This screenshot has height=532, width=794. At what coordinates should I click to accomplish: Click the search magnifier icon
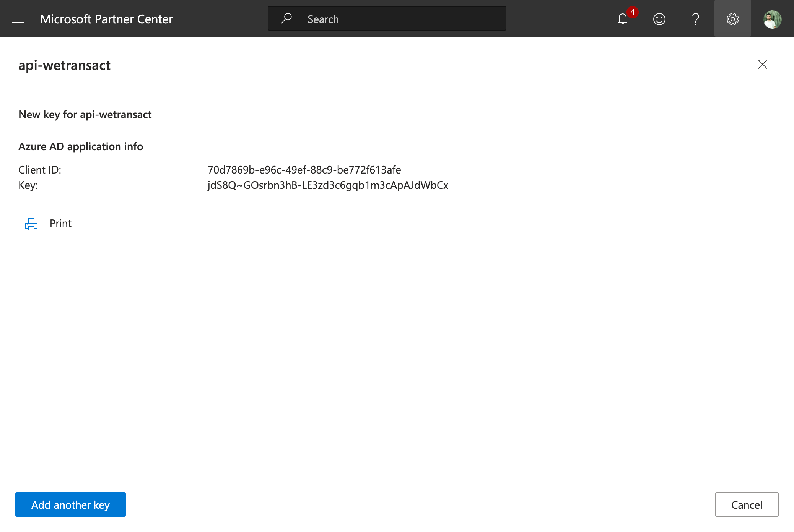pyautogui.click(x=286, y=18)
